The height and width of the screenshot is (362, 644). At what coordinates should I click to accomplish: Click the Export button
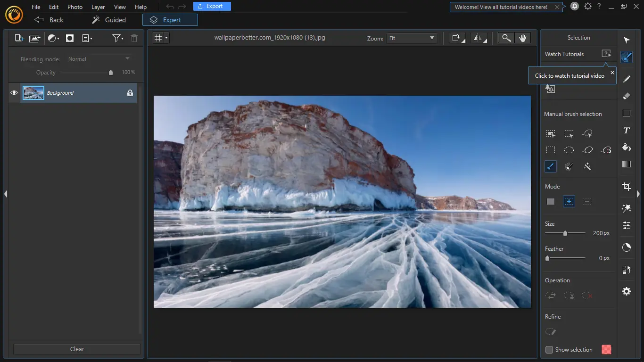click(x=212, y=6)
